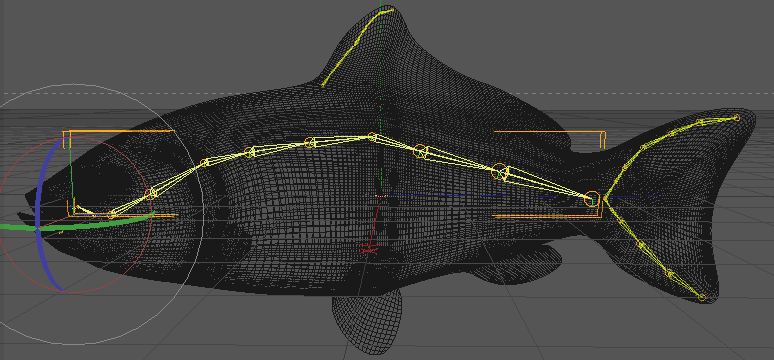Select the large orange tail-base joint circle
This screenshot has width=774, height=360.
pyautogui.click(x=591, y=199)
